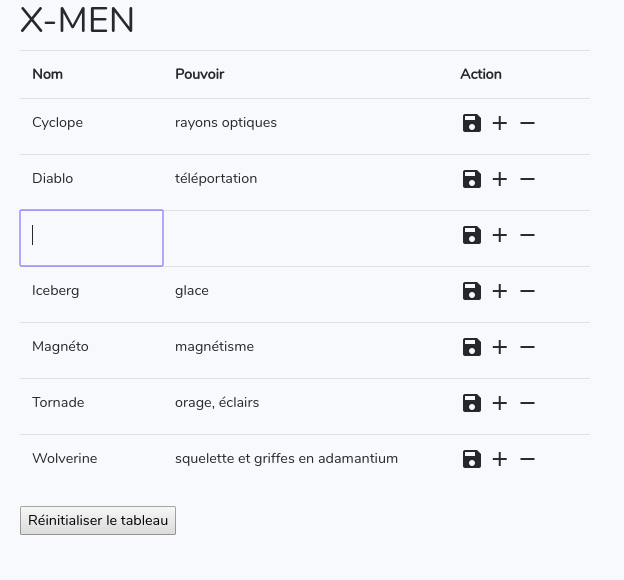Remove the Cyclope row

coord(528,123)
